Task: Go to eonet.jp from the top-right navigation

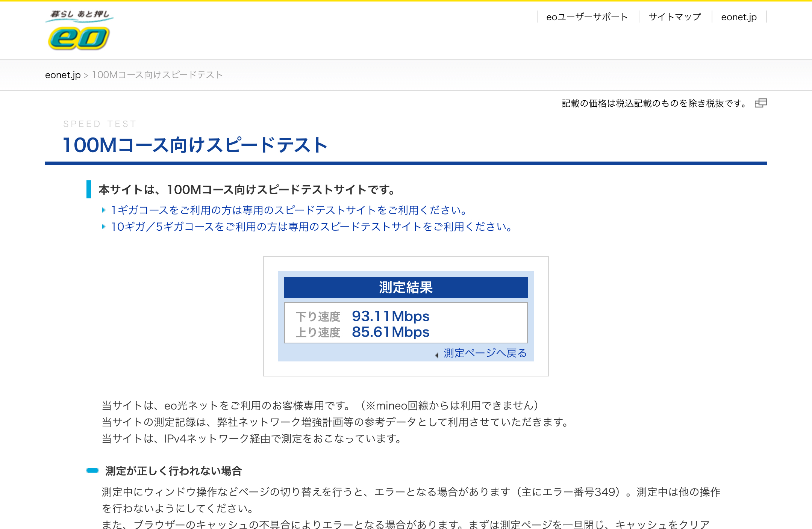Action: click(x=739, y=17)
